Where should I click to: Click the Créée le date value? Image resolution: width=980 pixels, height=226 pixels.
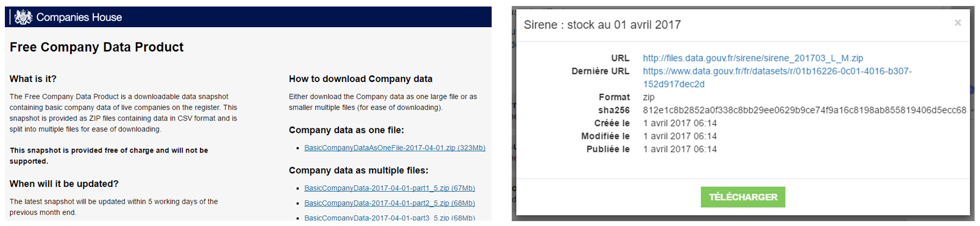[x=680, y=123]
